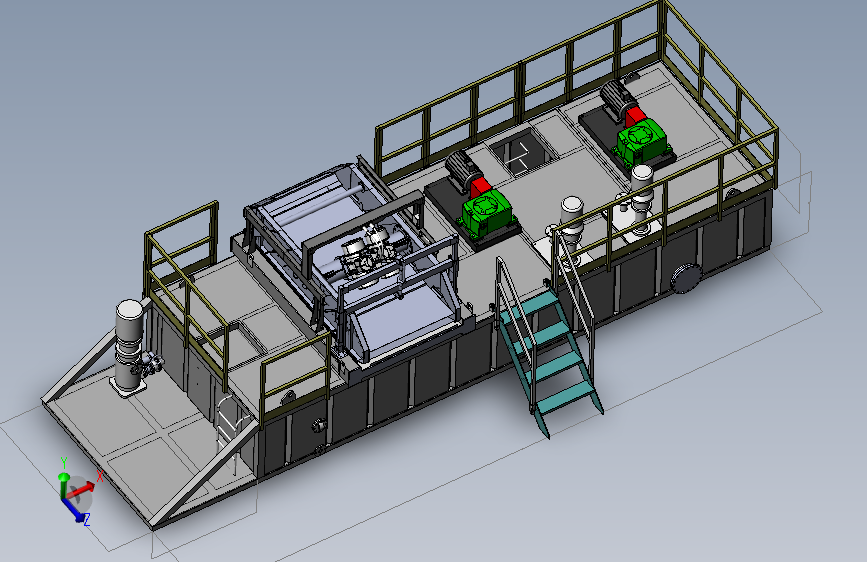
Task: Click the blue Z axis of the triad
Action: pos(75,511)
